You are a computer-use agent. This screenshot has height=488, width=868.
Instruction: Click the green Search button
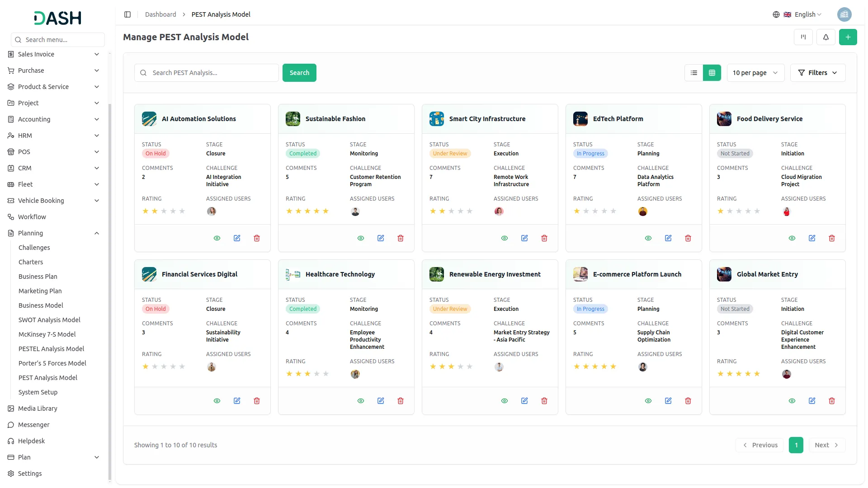coord(299,73)
